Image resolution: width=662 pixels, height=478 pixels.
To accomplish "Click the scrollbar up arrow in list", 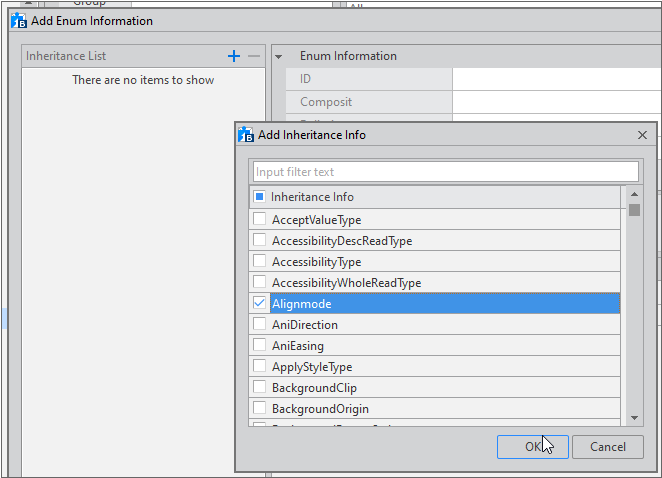I will coord(634,194).
